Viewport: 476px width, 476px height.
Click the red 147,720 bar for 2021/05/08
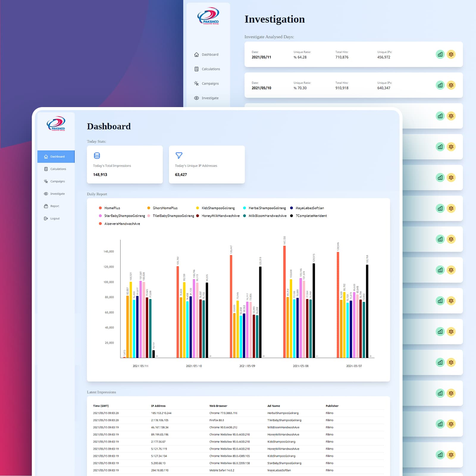284,302
